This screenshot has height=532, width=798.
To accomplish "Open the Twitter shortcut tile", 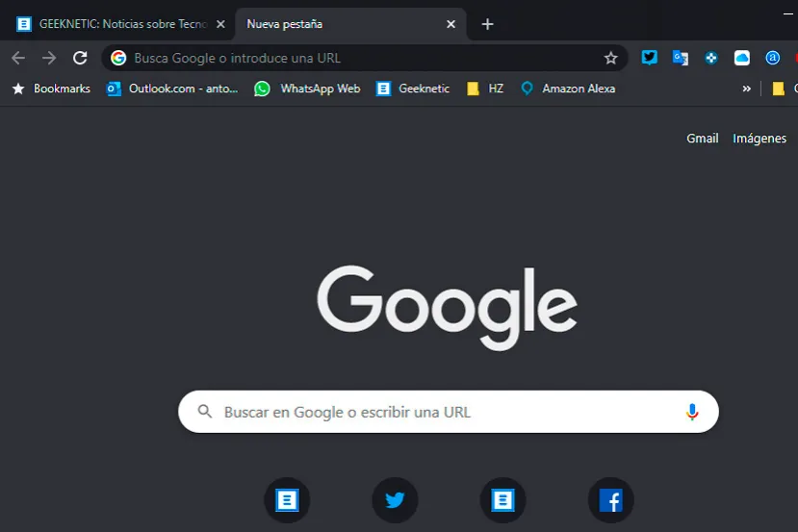I will (x=395, y=500).
